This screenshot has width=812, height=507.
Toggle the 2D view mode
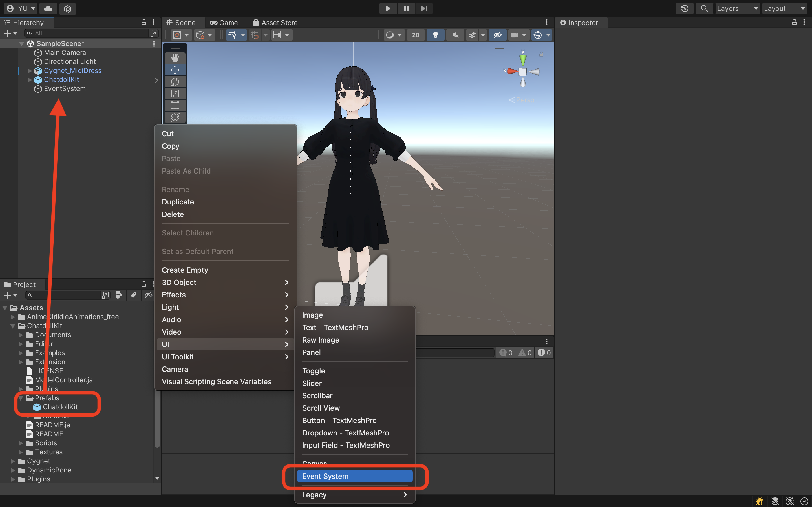(x=415, y=35)
